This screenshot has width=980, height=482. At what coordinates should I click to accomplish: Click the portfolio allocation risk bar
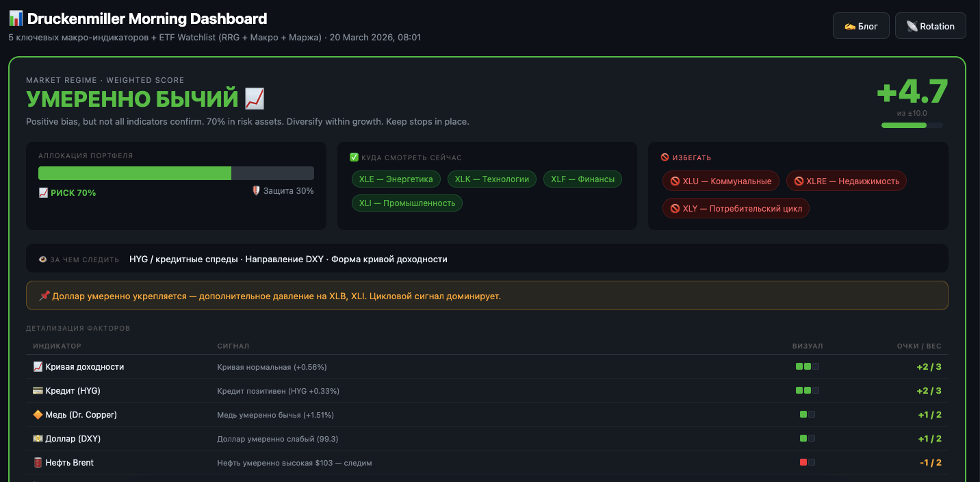pos(176,173)
